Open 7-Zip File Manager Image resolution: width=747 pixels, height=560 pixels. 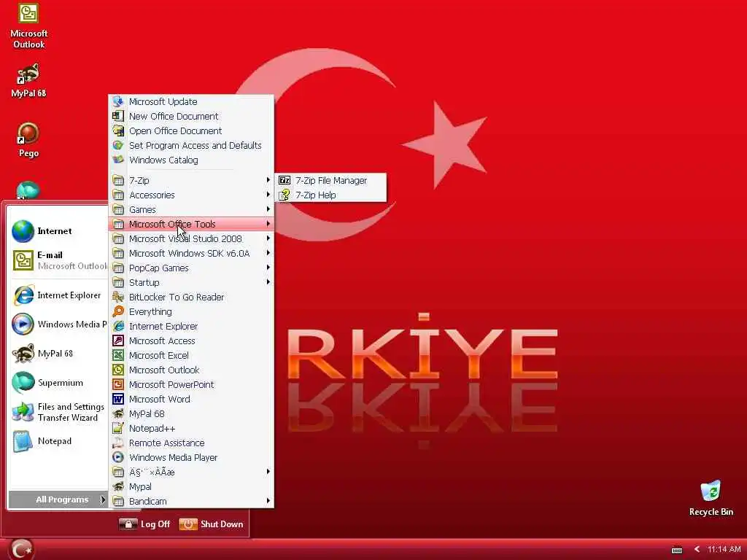point(330,181)
